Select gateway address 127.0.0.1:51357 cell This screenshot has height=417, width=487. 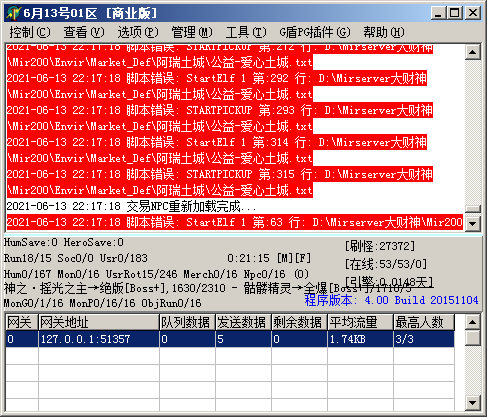pyautogui.click(x=99, y=339)
